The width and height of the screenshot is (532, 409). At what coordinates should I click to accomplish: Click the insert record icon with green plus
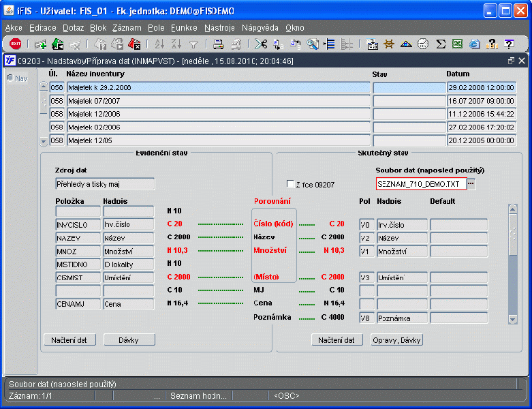(x=40, y=44)
